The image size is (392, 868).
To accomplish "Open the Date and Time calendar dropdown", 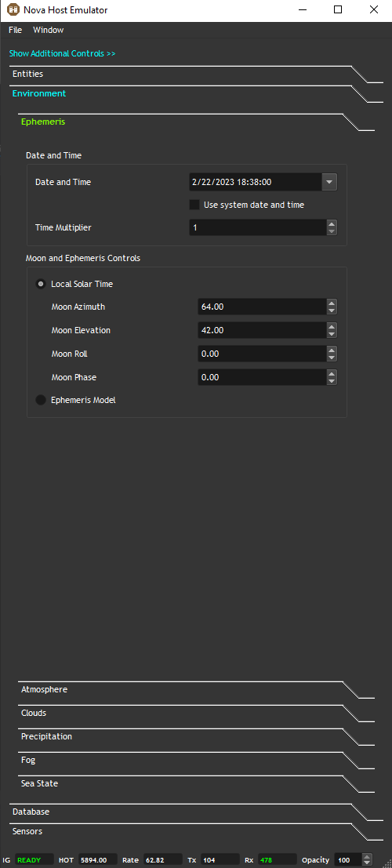I will click(x=329, y=182).
